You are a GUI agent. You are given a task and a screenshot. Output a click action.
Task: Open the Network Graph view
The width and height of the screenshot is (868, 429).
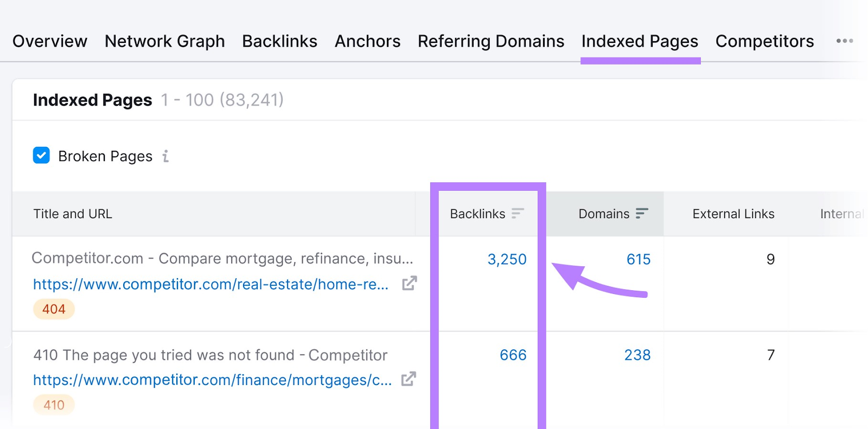pos(164,41)
